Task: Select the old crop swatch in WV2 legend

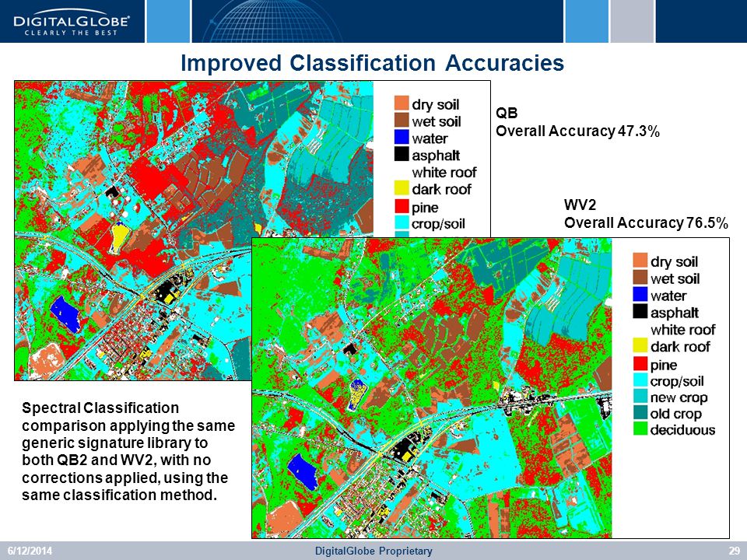Action: click(640, 412)
